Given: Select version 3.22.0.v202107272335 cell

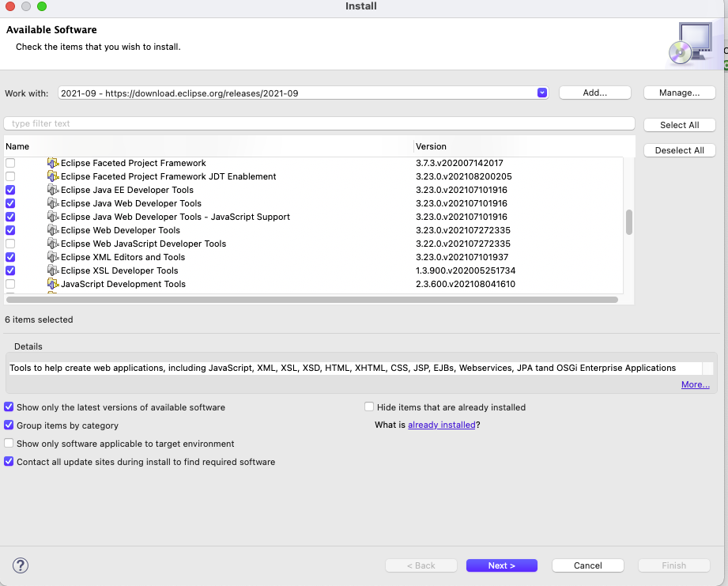Looking at the screenshot, I should pos(463,244).
